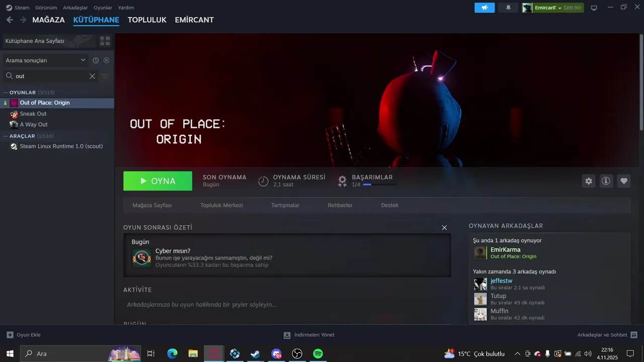This screenshot has width=644, height=362.
Task: Open the Rehberler link
Action: [340, 205]
